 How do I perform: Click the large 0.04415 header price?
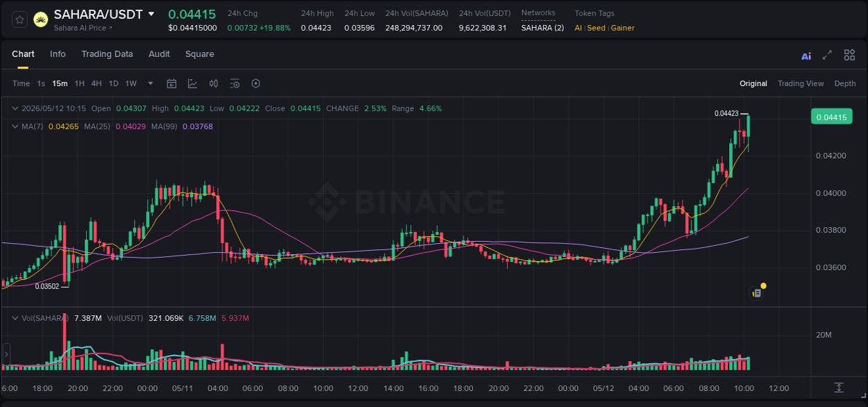192,14
